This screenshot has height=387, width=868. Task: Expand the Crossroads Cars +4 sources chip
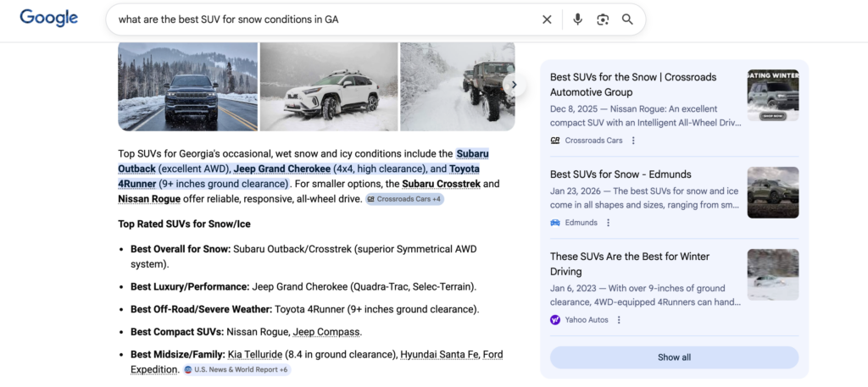click(x=405, y=199)
